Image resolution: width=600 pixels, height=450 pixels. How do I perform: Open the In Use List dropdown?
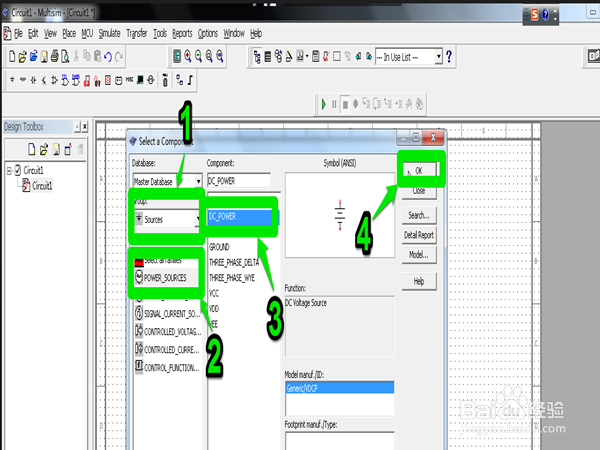pyautogui.click(x=439, y=57)
